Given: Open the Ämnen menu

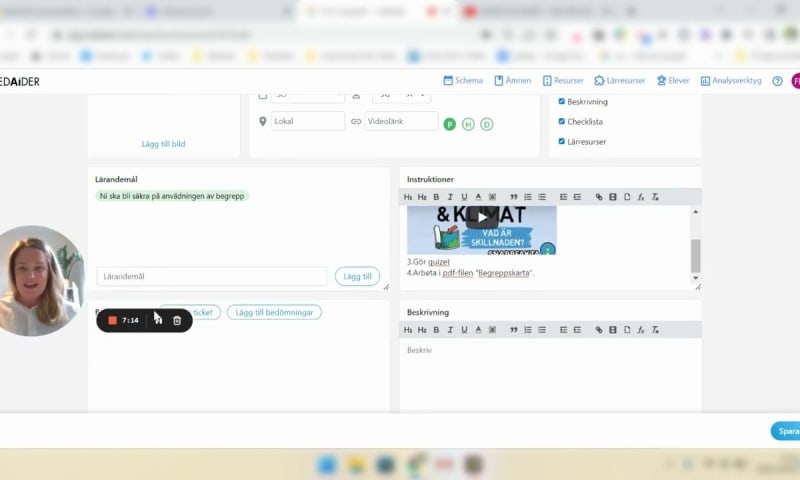Looking at the screenshot, I should [512, 81].
